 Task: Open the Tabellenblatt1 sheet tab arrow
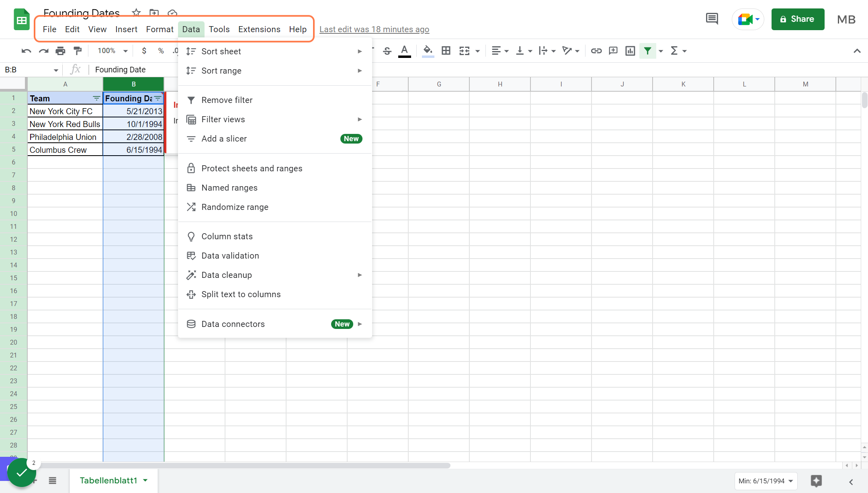(x=145, y=481)
